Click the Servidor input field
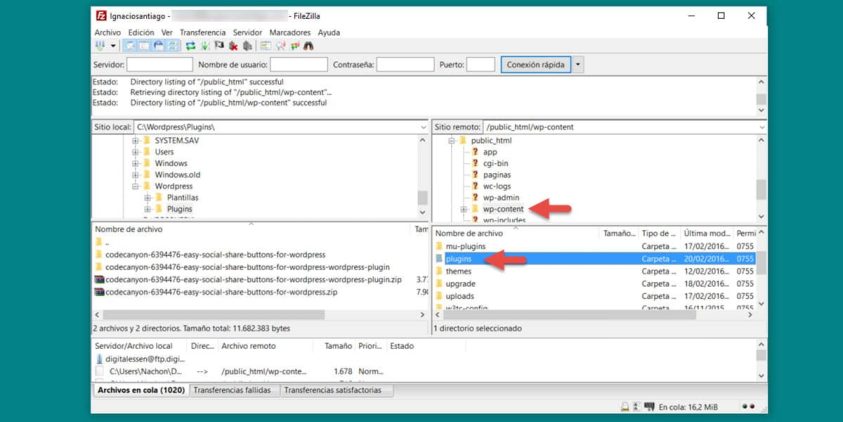The image size is (843, 422). 160,65
